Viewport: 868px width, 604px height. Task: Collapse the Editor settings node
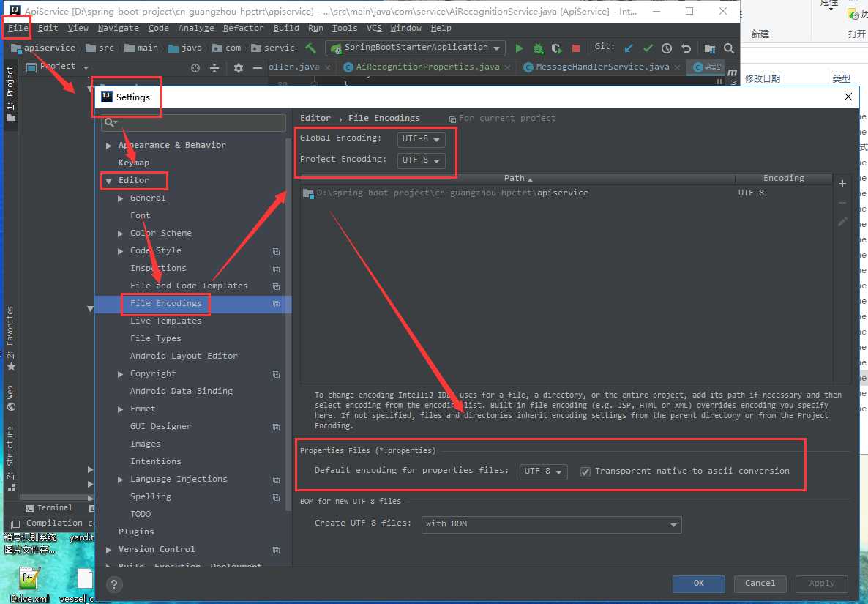click(108, 181)
